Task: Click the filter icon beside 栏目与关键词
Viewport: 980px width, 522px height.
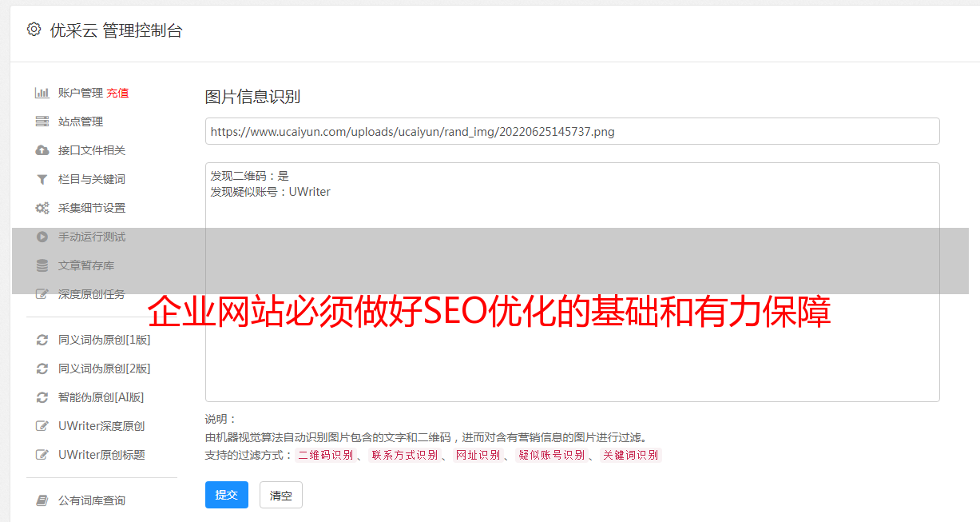Action: point(42,179)
